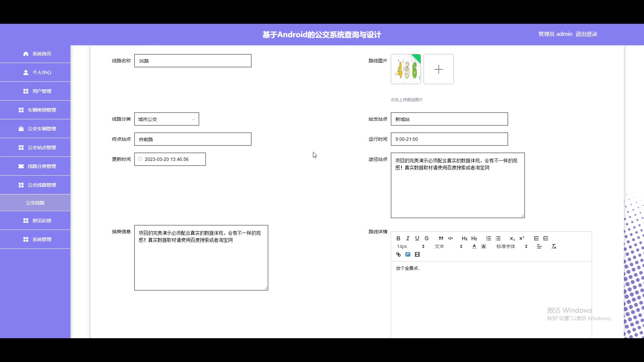Click the 退出登录 link
The height and width of the screenshot is (362, 644).
(x=586, y=34)
